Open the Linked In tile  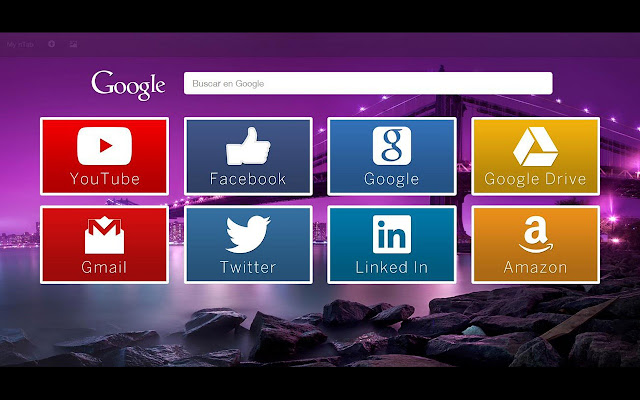click(x=392, y=244)
